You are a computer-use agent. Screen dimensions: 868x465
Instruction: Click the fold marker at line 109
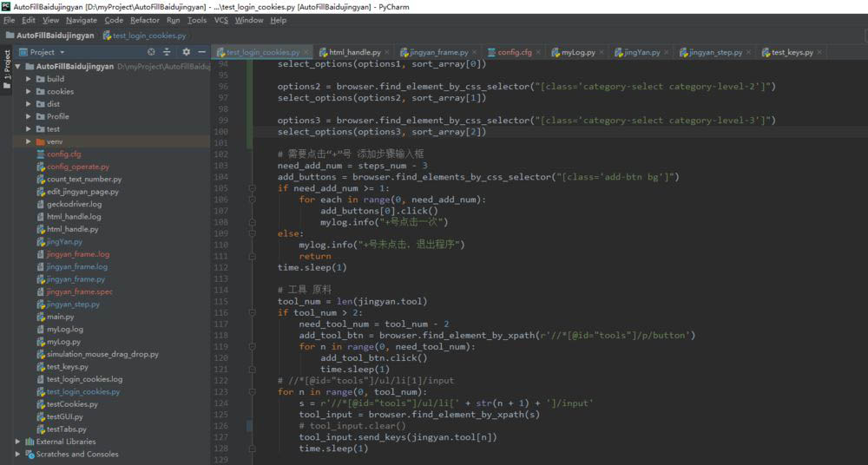coord(252,233)
